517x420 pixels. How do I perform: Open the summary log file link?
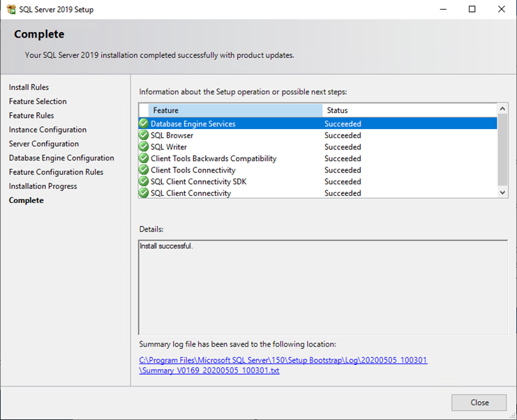pyautogui.click(x=283, y=365)
